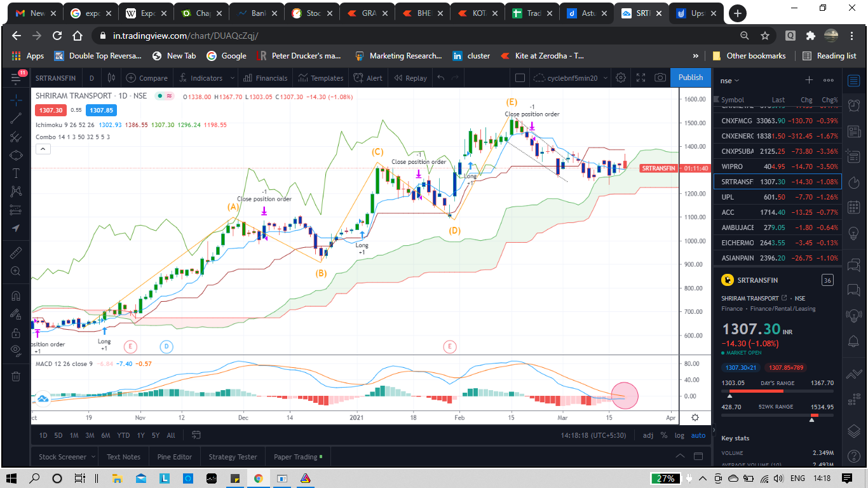
Task: Select the YTD date range
Action: coord(123,435)
